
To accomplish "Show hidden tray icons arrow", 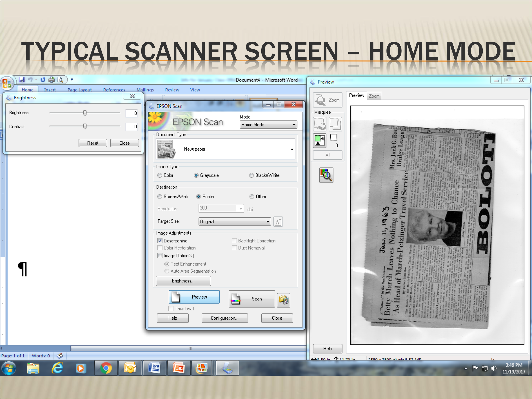I will (x=466, y=368).
